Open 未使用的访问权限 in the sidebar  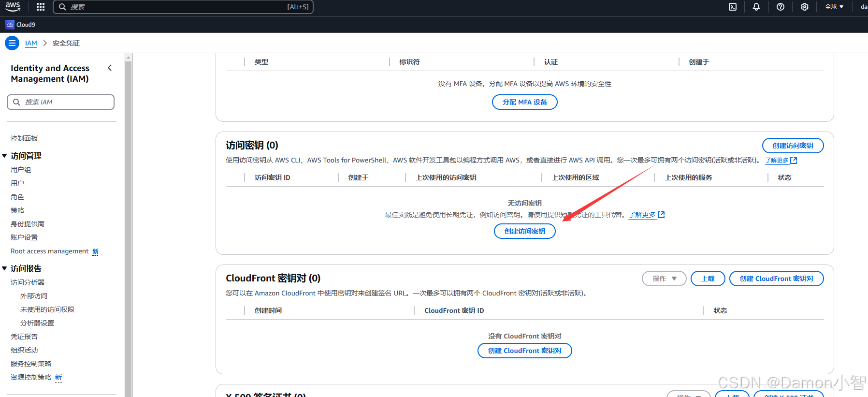pyautogui.click(x=47, y=309)
